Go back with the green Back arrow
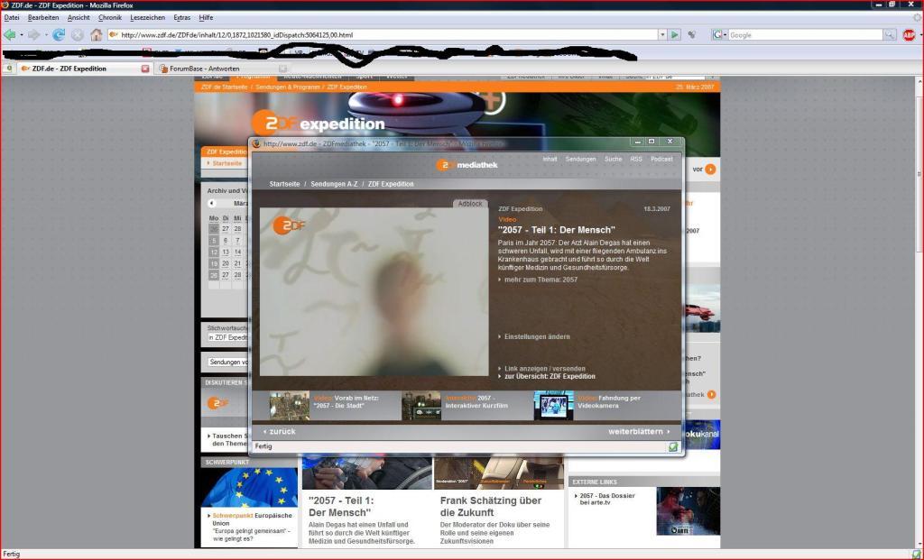924x560 pixels. 9,35
